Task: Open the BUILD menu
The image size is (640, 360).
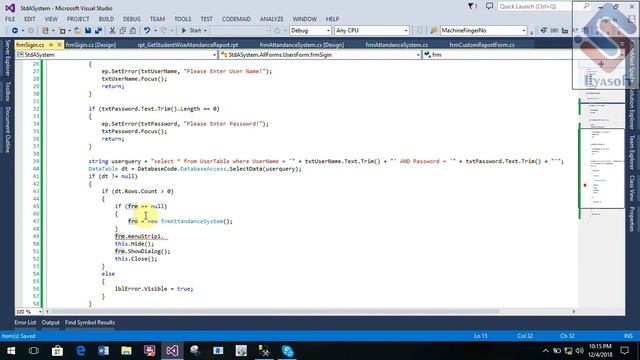Action: coord(106,19)
